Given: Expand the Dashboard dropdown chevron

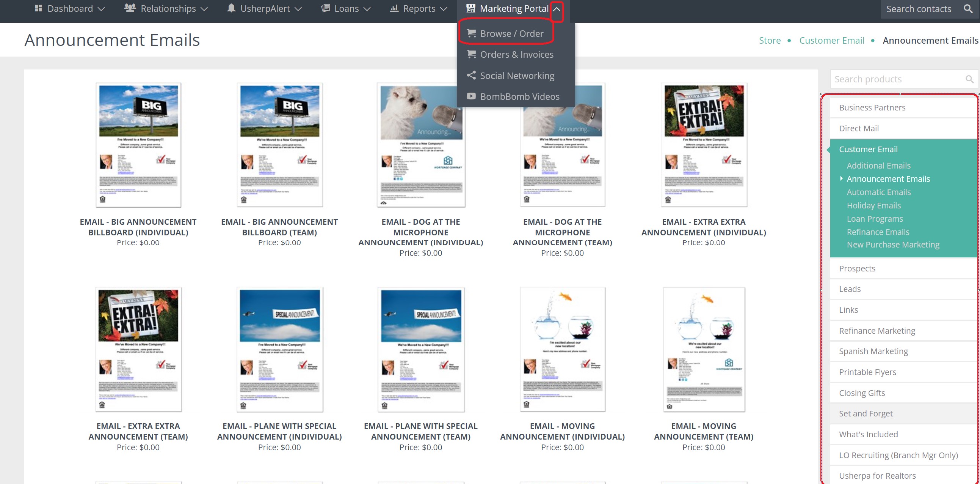Looking at the screenshot, I should 101,9.
